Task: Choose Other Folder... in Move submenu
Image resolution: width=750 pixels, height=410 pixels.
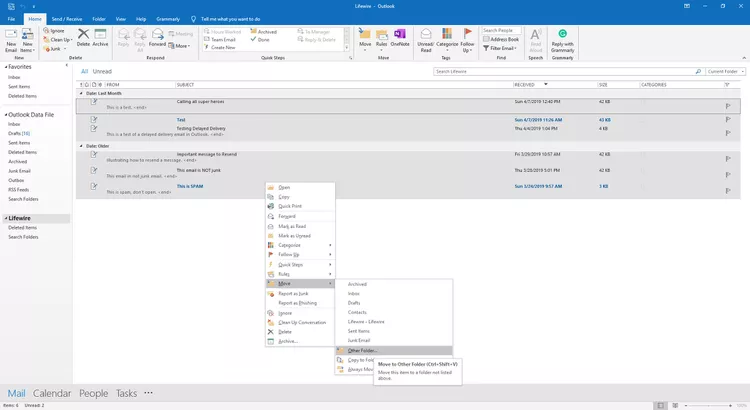Action: [x=394, y=351]
